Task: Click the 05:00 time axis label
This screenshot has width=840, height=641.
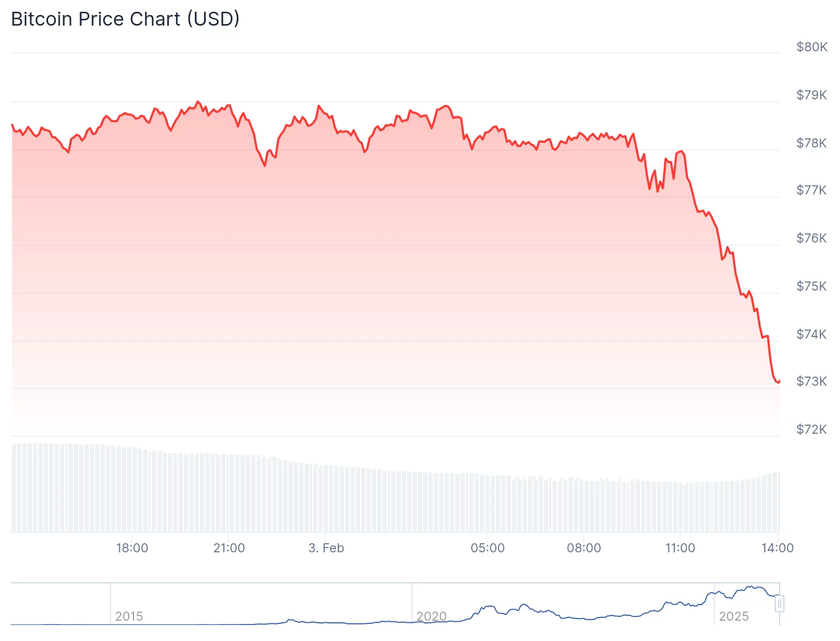Action: [x=487, y=548]
